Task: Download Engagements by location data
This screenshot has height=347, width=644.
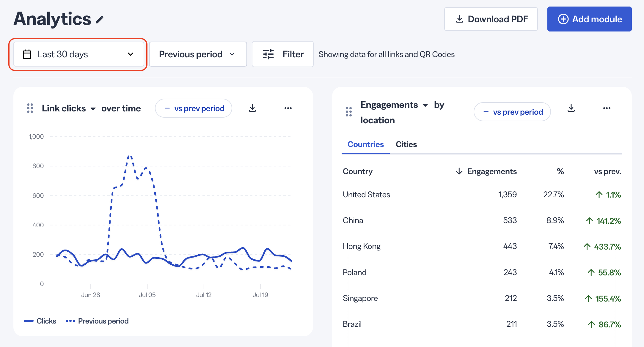Action: click(x=571, y=108)
